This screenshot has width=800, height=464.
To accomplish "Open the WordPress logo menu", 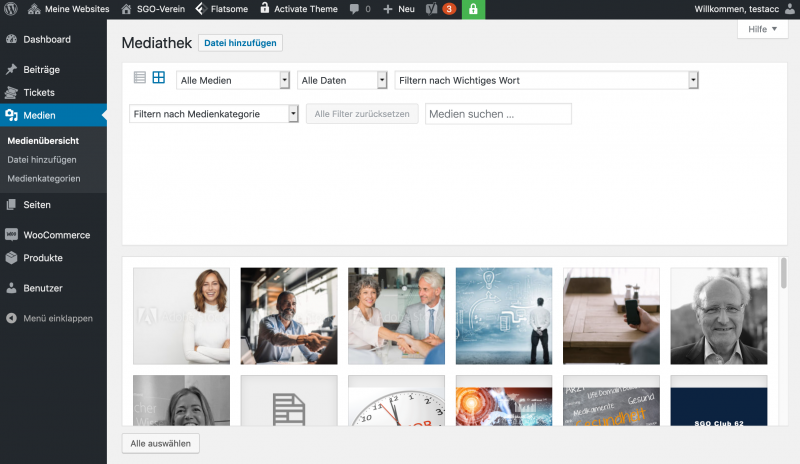I will click(11, 9).
